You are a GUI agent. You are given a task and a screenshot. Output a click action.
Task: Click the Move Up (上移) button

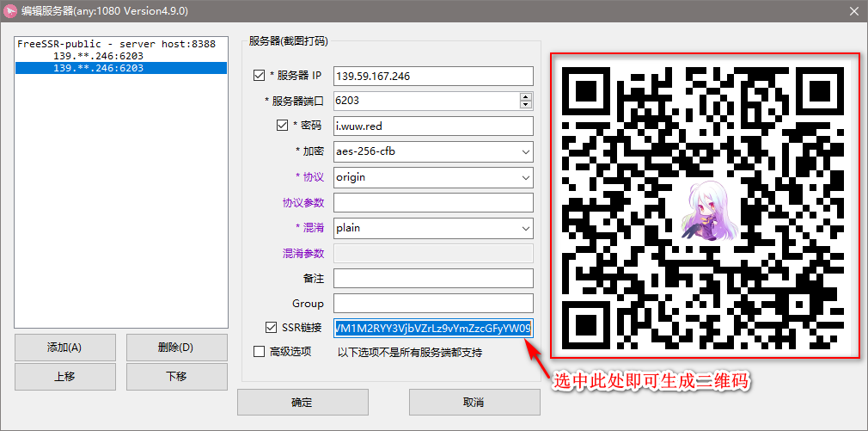pos(65,377)
